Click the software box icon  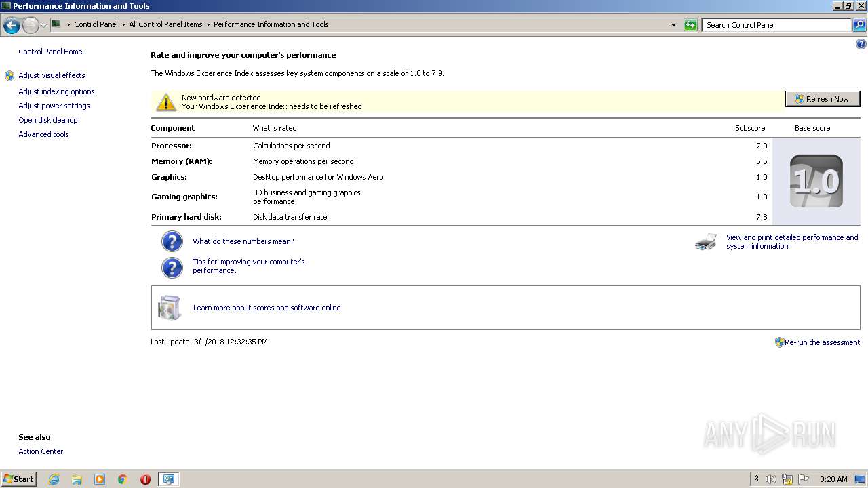coord(170,308)
